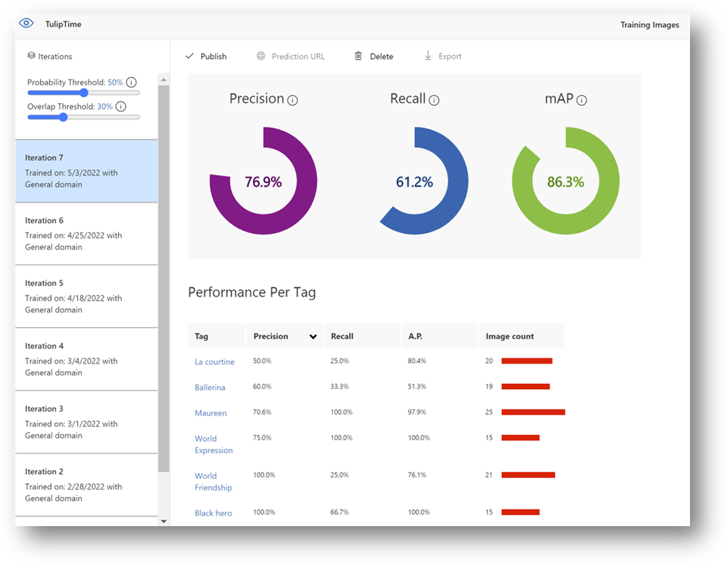The height and width of the screenshot is (564, 728).
Task: Click Maureen's 97.9% A.P. value
Action: [x=417, y=412]
